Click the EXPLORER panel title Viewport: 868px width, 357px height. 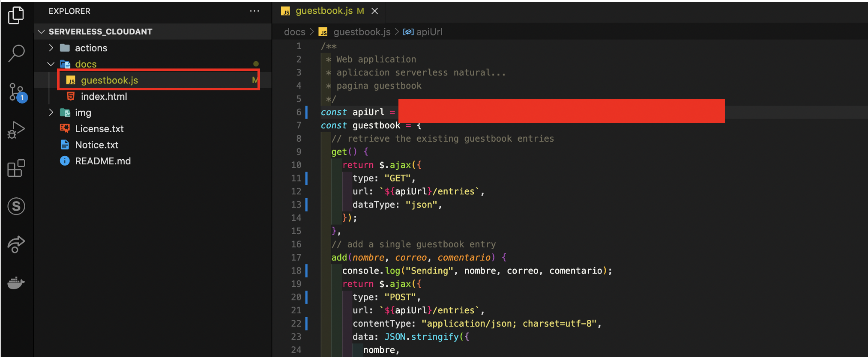[x=69, y=11]
